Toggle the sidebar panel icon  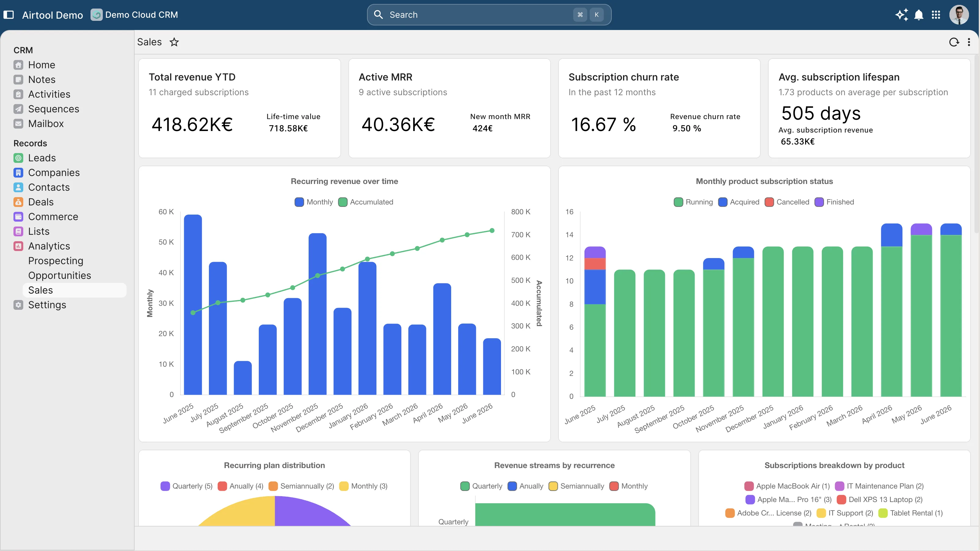tap(8, 15)
